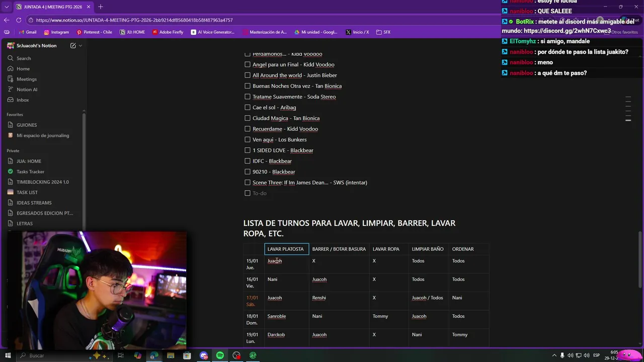Expand the SrJuacoh!'s Notion workspace switcher
644x362 pixels.
tap(36, 46)
